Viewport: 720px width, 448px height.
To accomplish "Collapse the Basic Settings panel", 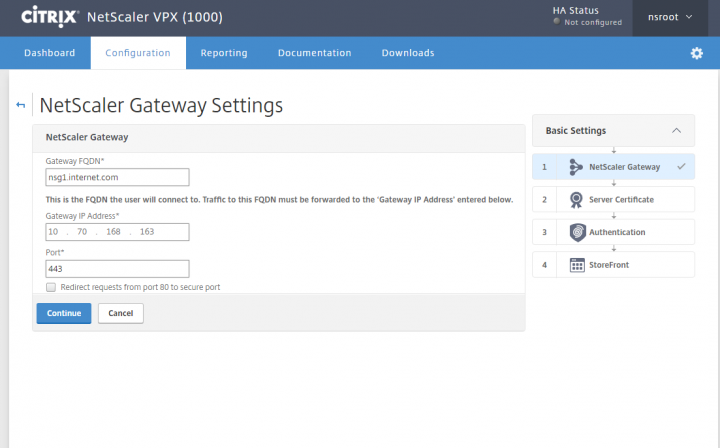I will point(676,130).
